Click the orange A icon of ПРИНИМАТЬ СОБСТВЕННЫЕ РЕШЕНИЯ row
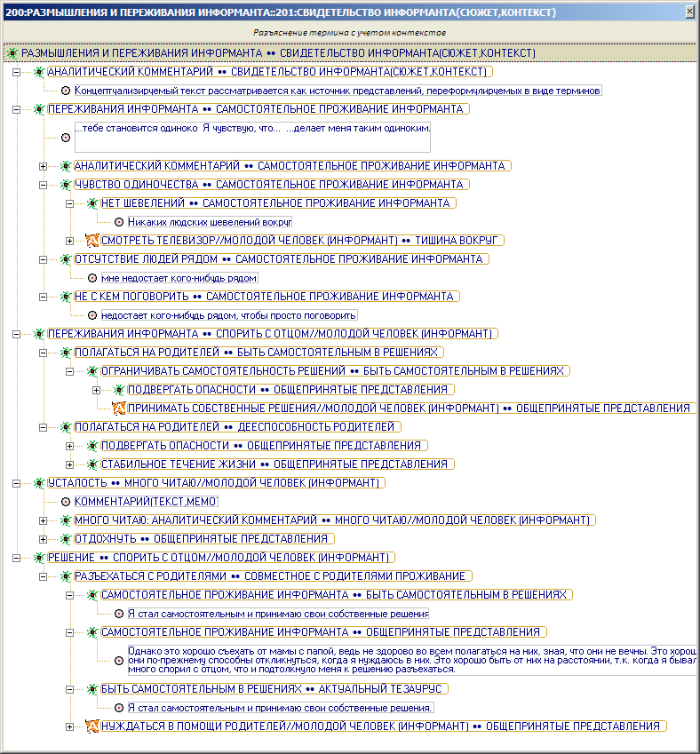 [x=119, y=409]
